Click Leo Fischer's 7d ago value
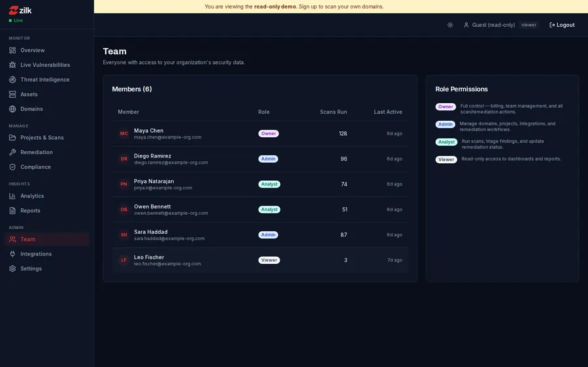 click(395, 260)
